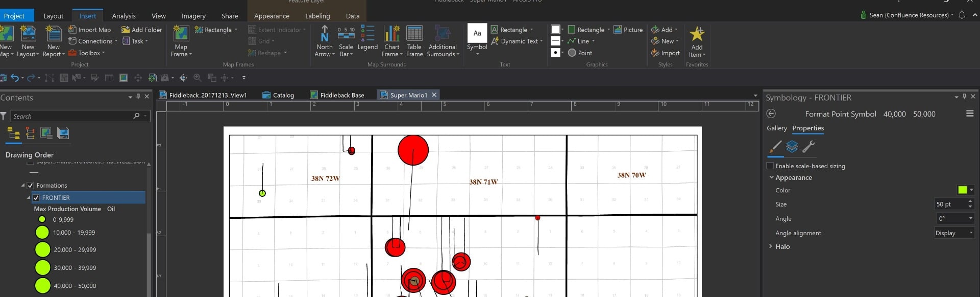Click the North Arrow tool
This screenshot has width=980, height=297.
tap(324, 41)
